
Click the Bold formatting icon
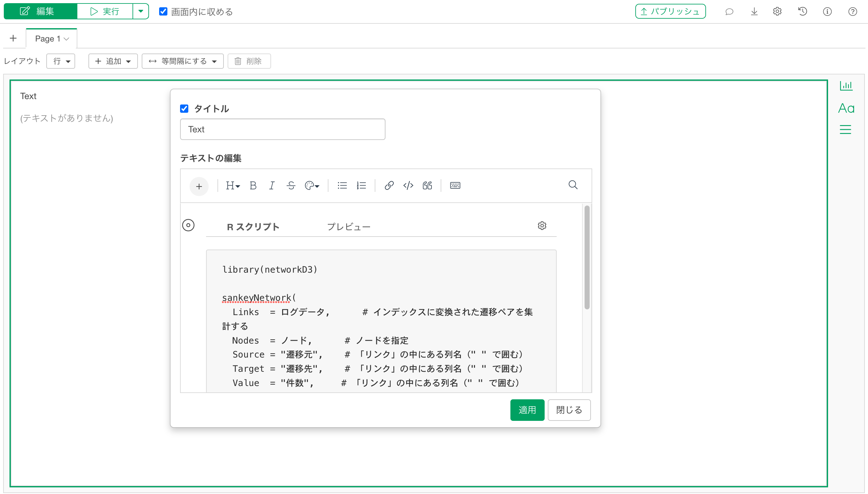pyautogui.click(x=253, y=186)
